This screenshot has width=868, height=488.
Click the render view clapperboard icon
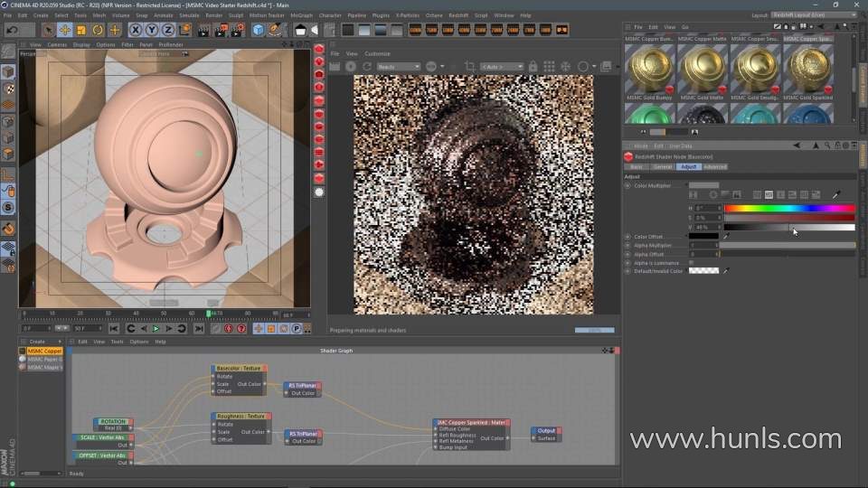click(203, 30)
